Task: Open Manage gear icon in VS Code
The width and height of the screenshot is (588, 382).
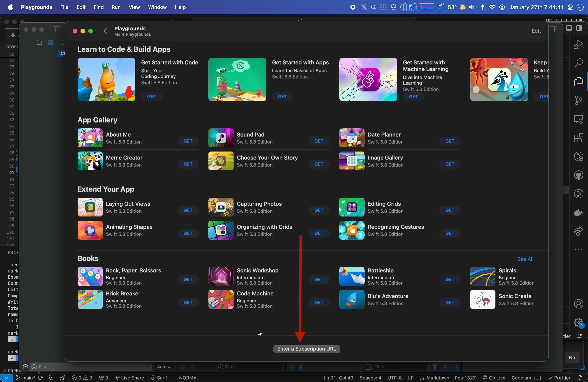Action: pyautogui.click(x=579, y=323)
